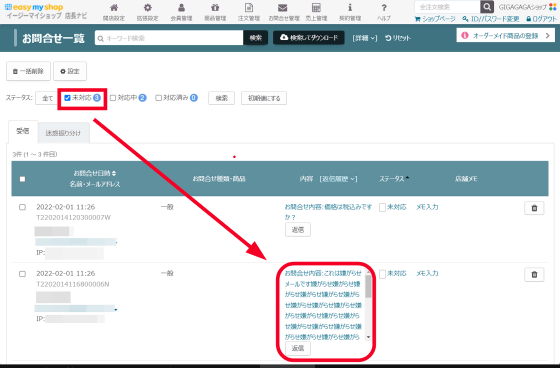Image resolution: width=560 pixels, height=368 pixels.
Task: Toggle 未対応 status checkbox in first row
Action: [x=382, y=207]
